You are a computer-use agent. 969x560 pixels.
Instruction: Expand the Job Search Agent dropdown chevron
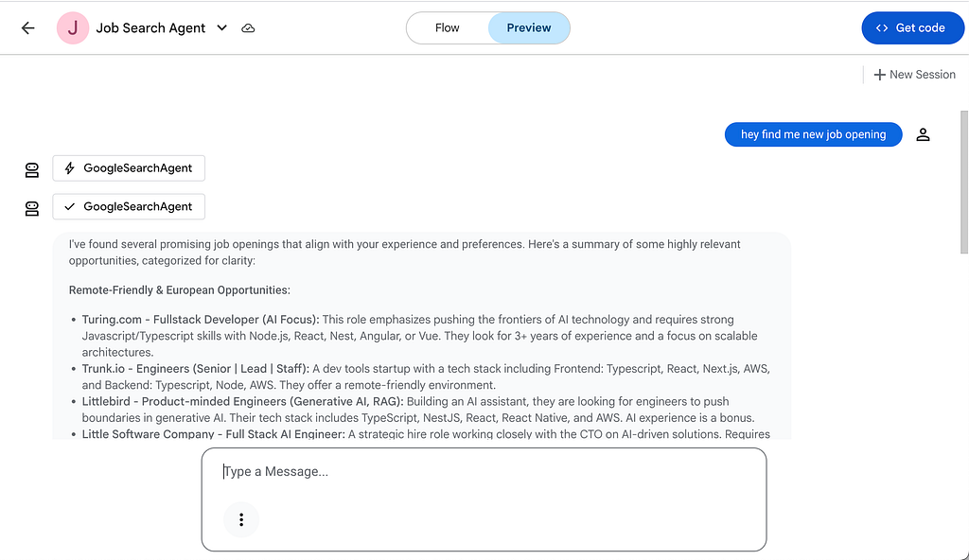tap(221, 27)
